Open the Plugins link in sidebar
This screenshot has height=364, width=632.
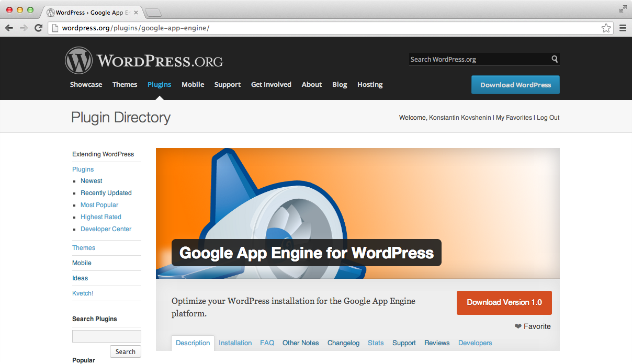click(x=83, y=169)
